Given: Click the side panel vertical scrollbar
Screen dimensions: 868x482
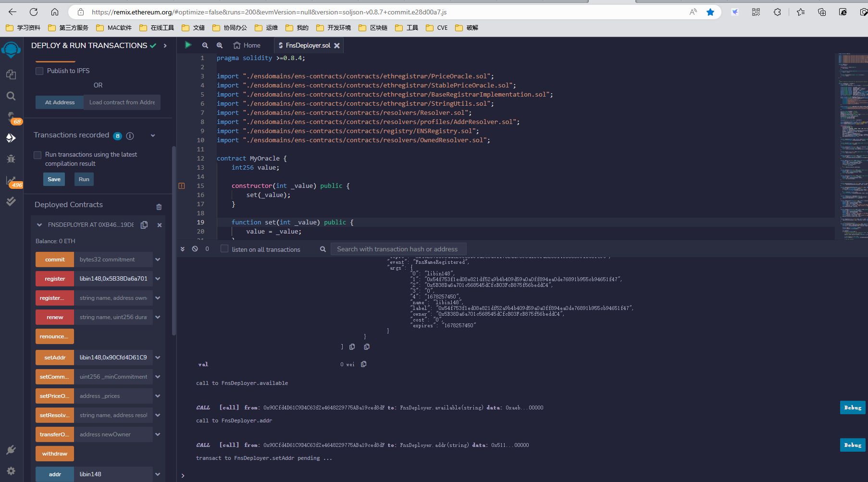Looking at the screenshot, I should coord(174,240).
